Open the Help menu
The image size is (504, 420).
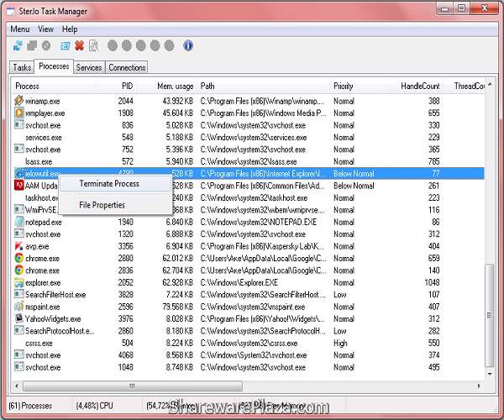pos(70,29)
